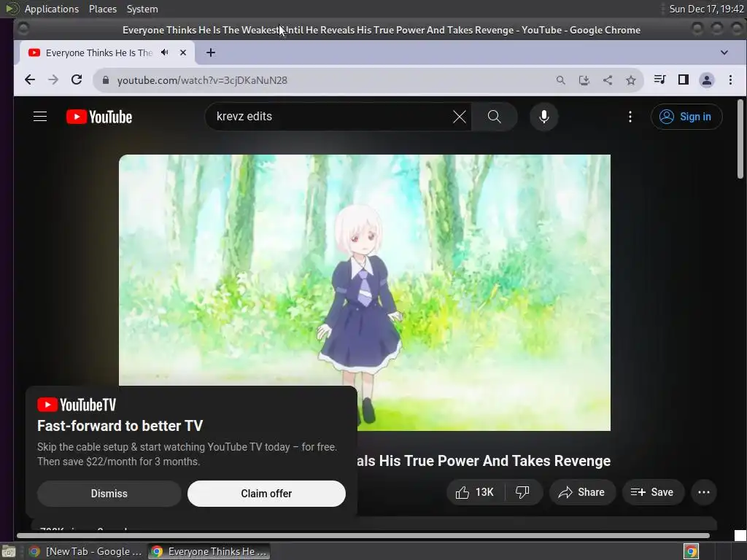Select Everyone Thinks He taskbar window

[209, 551]
